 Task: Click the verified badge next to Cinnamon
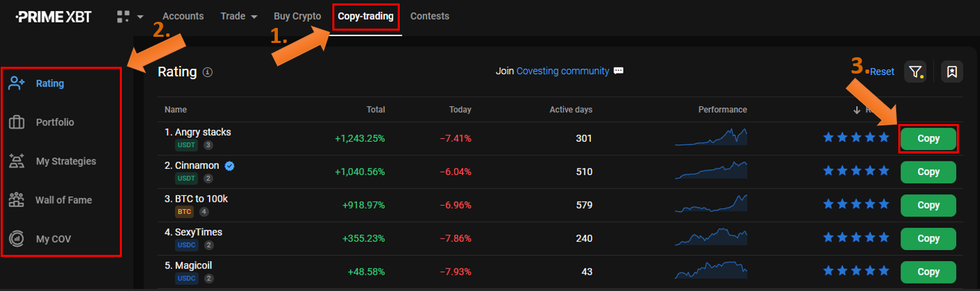tap(230, 166)
